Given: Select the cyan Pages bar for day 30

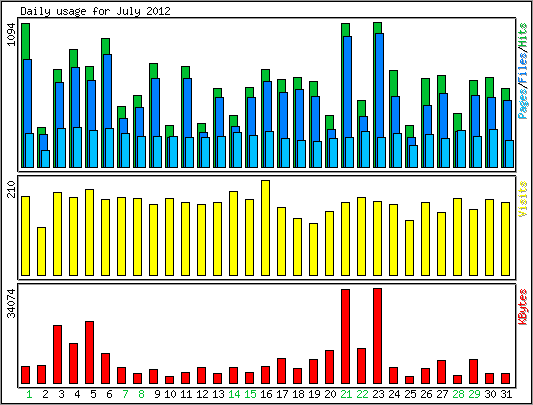Looking at the screenshot, I should (493, 148).
